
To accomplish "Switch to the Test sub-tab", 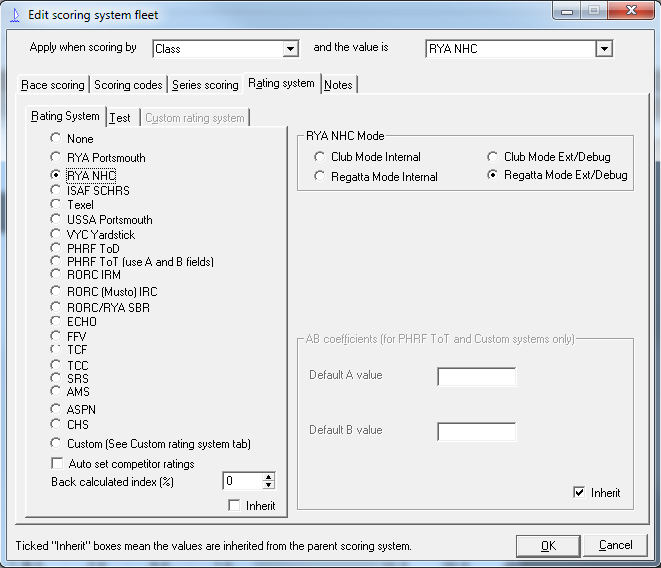I will (120, 118).
